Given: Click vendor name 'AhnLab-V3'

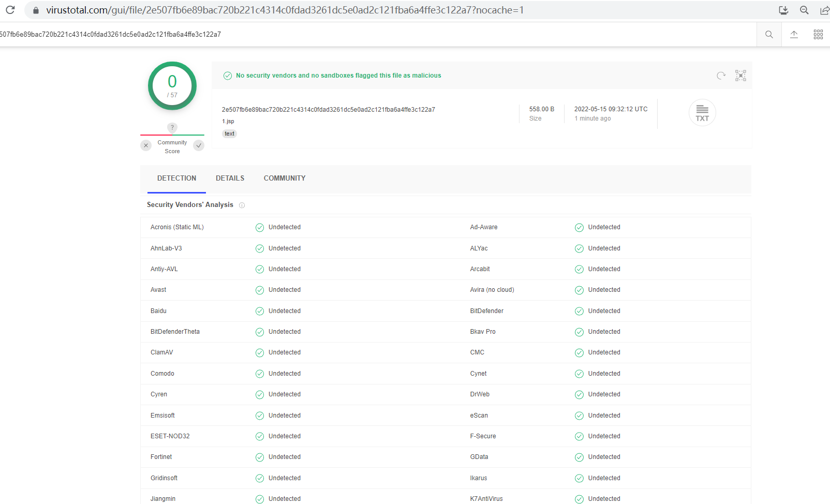Looking at the screenshot, I should click(166, 248).
